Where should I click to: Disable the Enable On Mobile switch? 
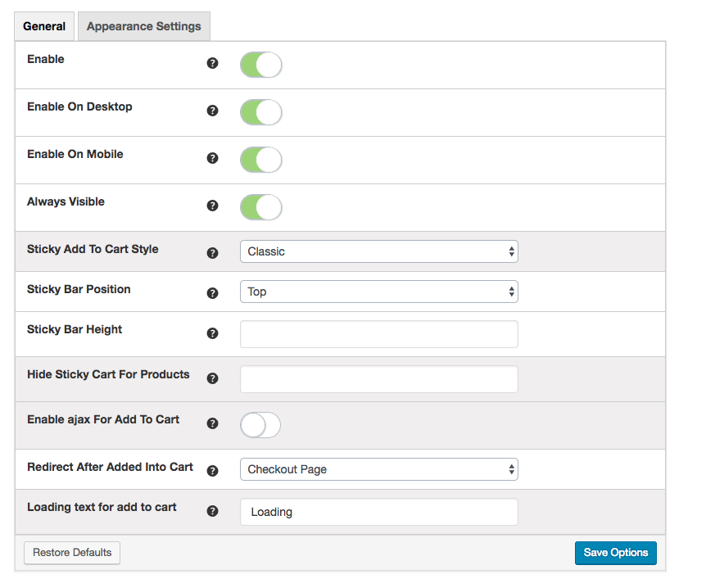click(260, 160)
